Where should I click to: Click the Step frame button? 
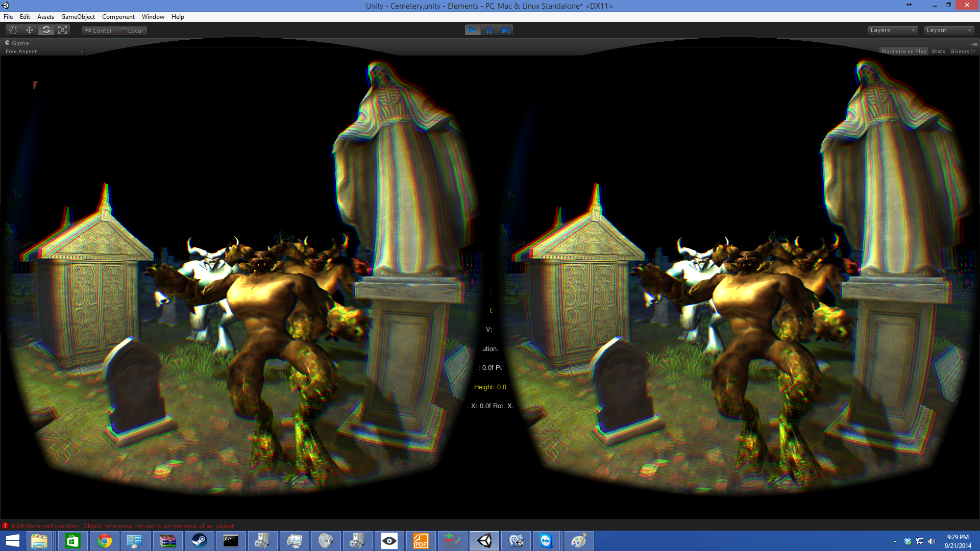(505, 30)
